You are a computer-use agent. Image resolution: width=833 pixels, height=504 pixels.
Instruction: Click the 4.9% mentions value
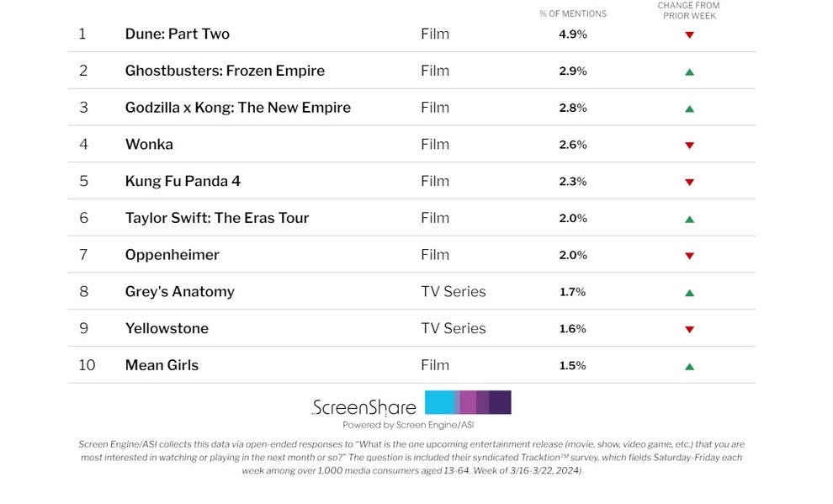(573, 34)
